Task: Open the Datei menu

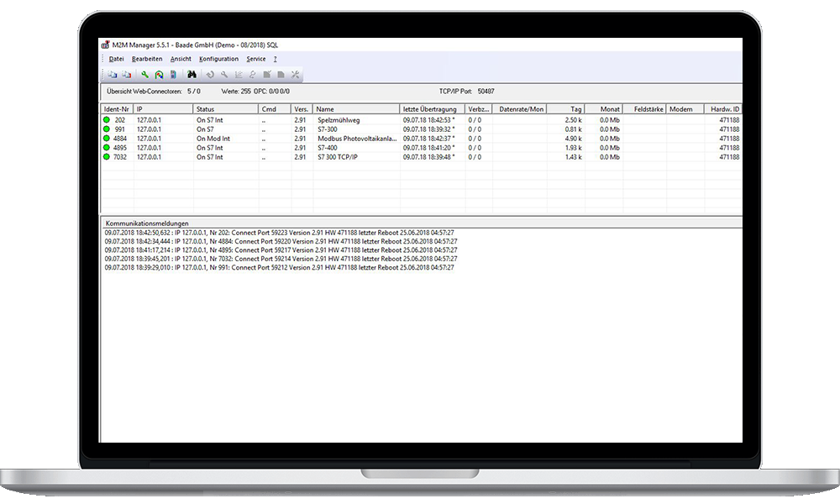Action: (116, 59)
